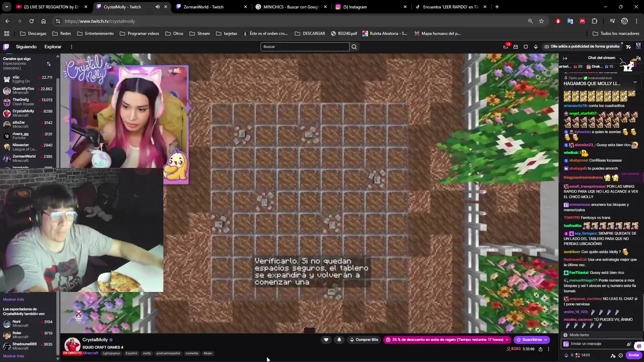Click the CrystalMolly channel avatar
Screen dimensions: 644x362
point(72,345)
